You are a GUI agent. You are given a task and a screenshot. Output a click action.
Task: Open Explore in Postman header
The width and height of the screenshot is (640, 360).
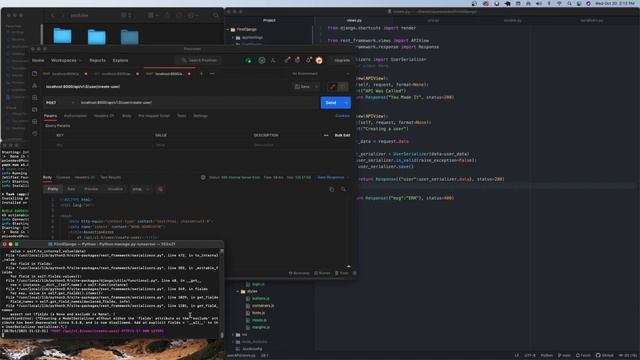120,60
